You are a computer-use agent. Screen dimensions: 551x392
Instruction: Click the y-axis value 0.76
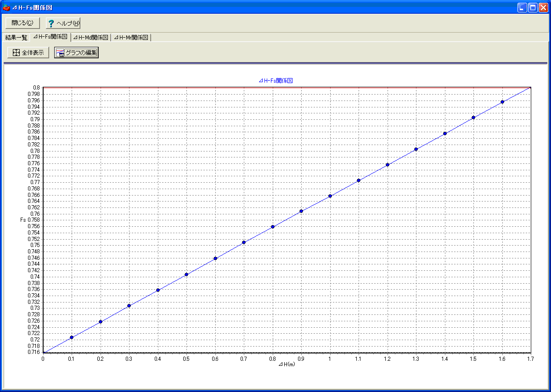pyautogui.click(x=35, y=214)
